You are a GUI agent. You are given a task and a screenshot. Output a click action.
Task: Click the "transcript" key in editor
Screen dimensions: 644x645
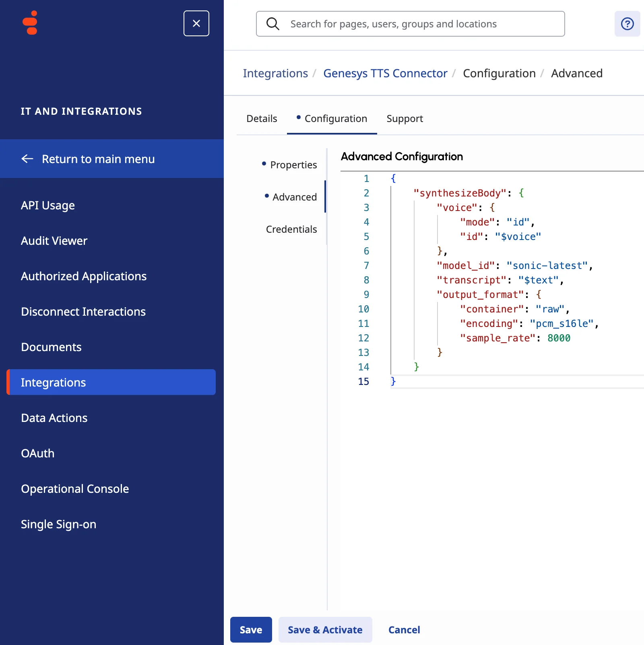pos(471,280)
